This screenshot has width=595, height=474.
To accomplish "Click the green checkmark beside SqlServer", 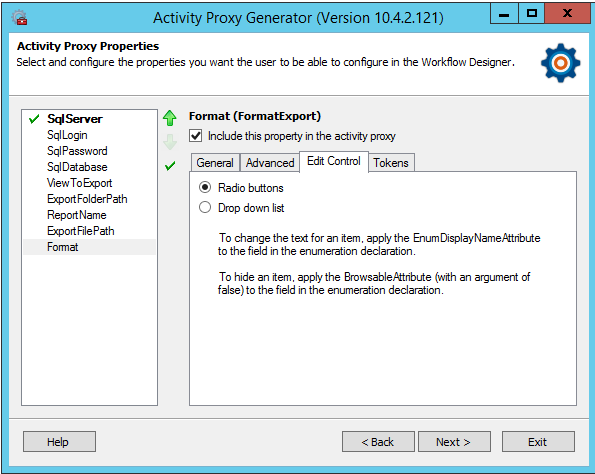I will (34, 119).
